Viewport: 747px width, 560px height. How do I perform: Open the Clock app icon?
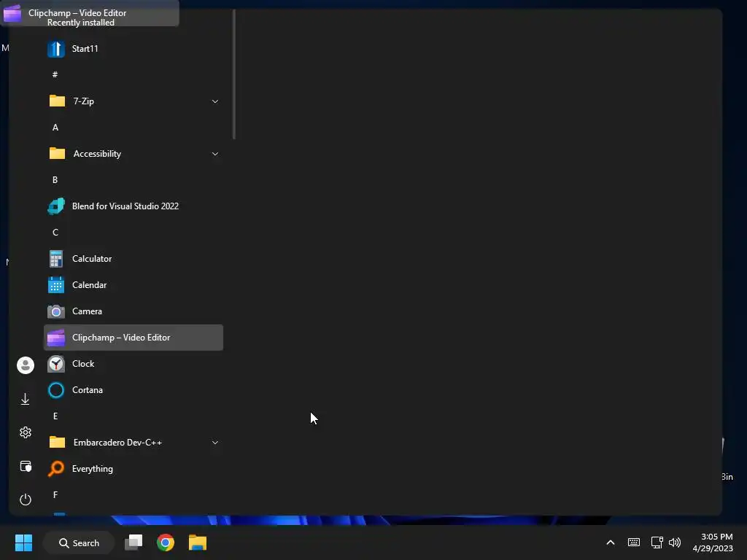(56, 364)
